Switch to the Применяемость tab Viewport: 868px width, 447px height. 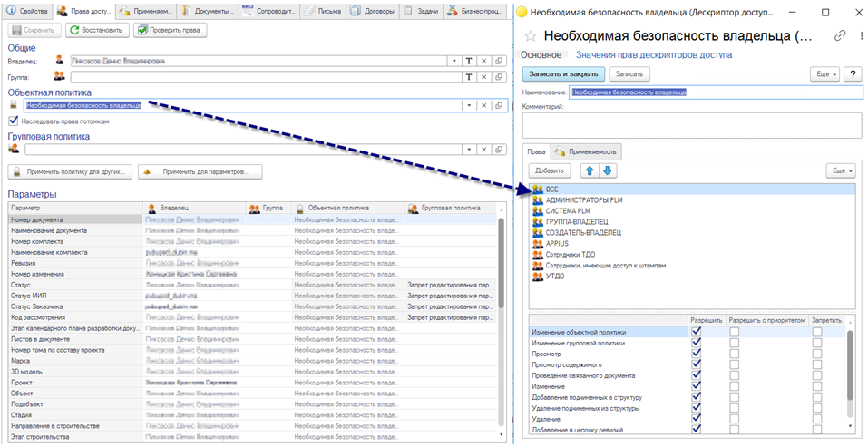coord(587,151)
